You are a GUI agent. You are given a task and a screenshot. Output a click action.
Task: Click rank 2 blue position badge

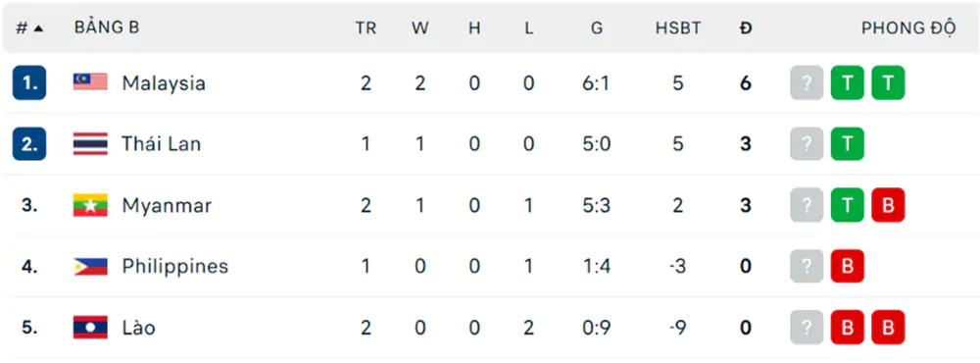pos(29,144)
